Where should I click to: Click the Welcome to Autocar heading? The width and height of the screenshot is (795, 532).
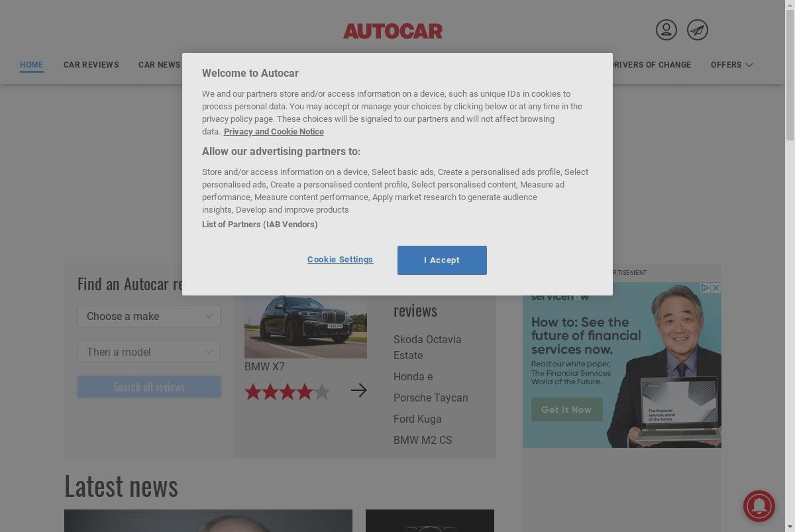(x=250, y=74)
